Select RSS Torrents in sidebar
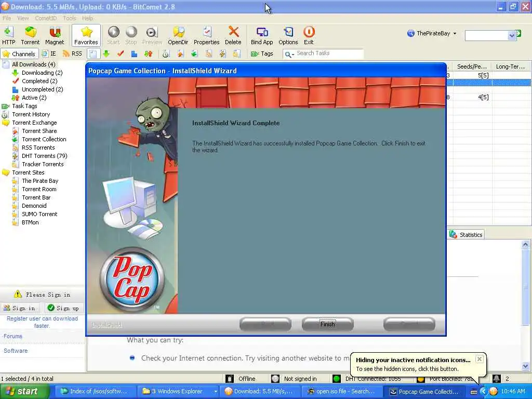Viewport: 532px width, 399px height. pos(38,148)
